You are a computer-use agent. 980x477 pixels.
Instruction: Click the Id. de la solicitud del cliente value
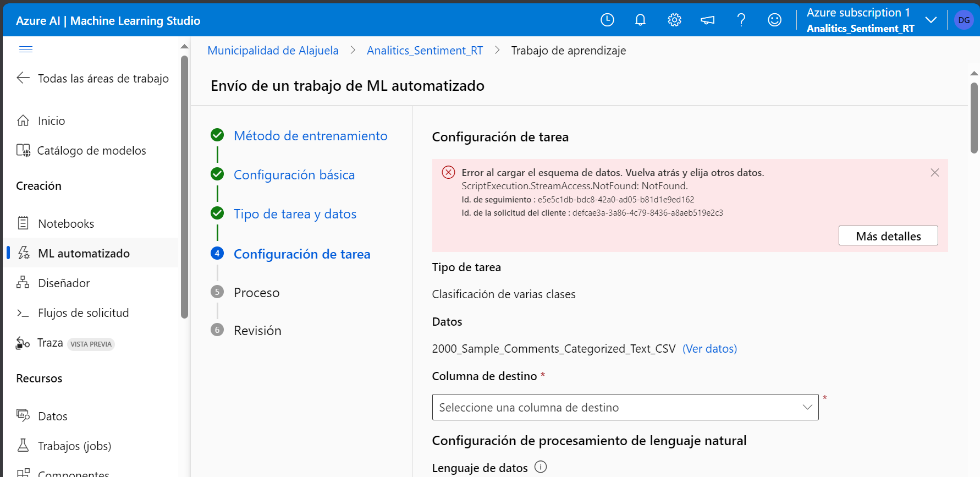pyautogui.click(x=648, y=213)
